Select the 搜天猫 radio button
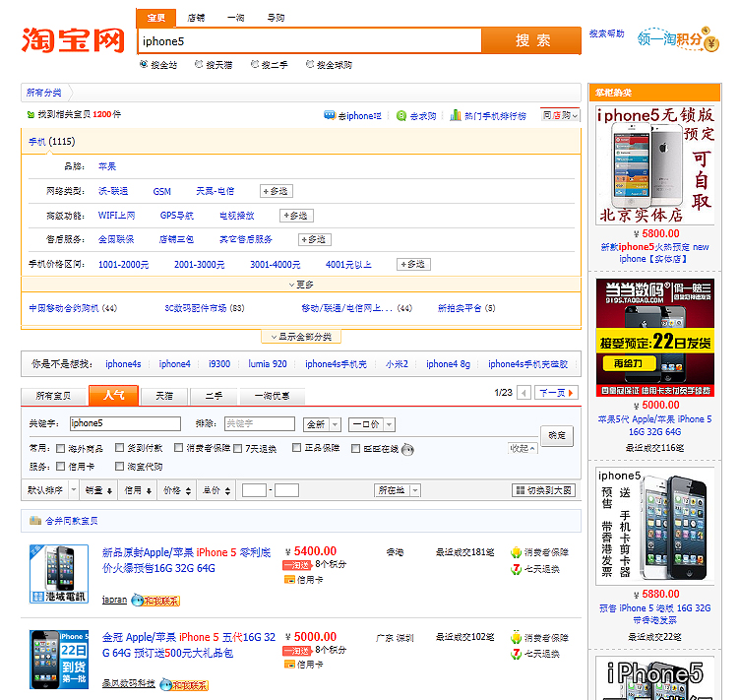Viewport: 739px width, 700px height. click(x=199, y=64)
